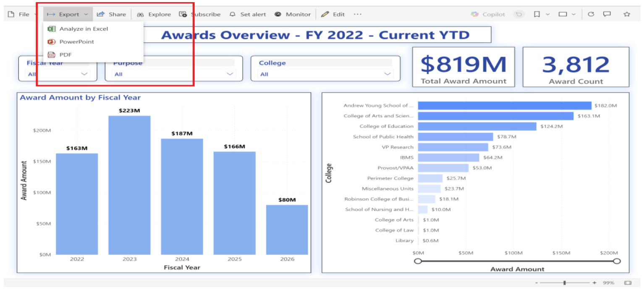Click the bookmark icon in toolbar
The height and width of the screenshot is (293, 644).
click(x=537, y=14)
